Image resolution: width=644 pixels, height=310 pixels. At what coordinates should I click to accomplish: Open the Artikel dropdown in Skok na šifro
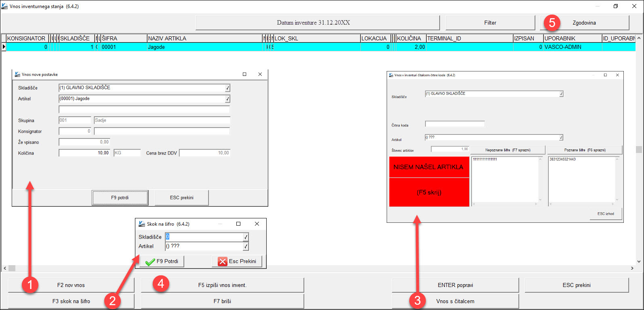coord(246,246)
